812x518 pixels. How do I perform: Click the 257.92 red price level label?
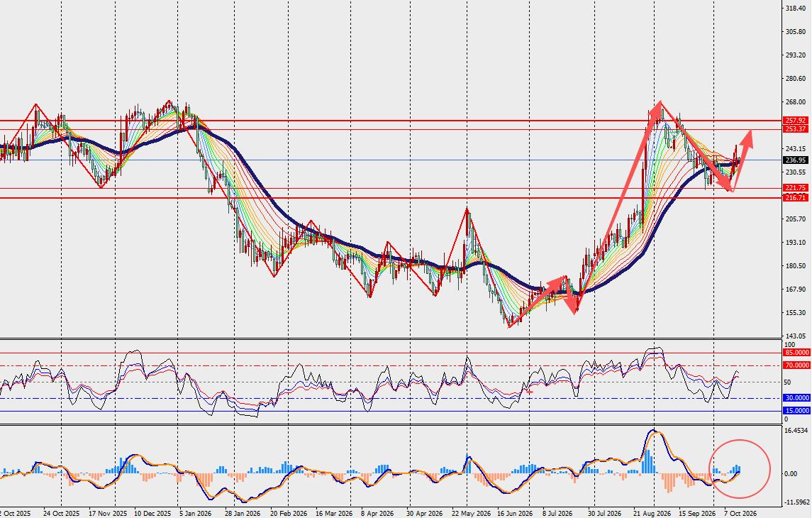[796, 121]
